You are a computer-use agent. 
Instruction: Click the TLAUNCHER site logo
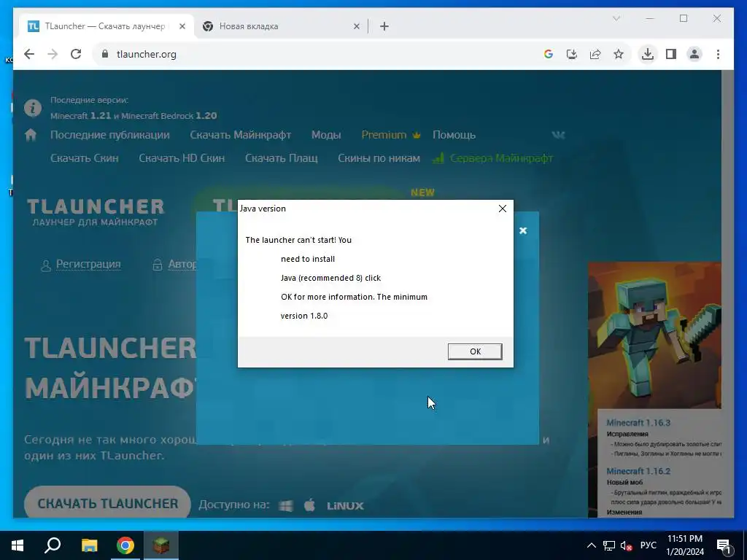(96, 212)
